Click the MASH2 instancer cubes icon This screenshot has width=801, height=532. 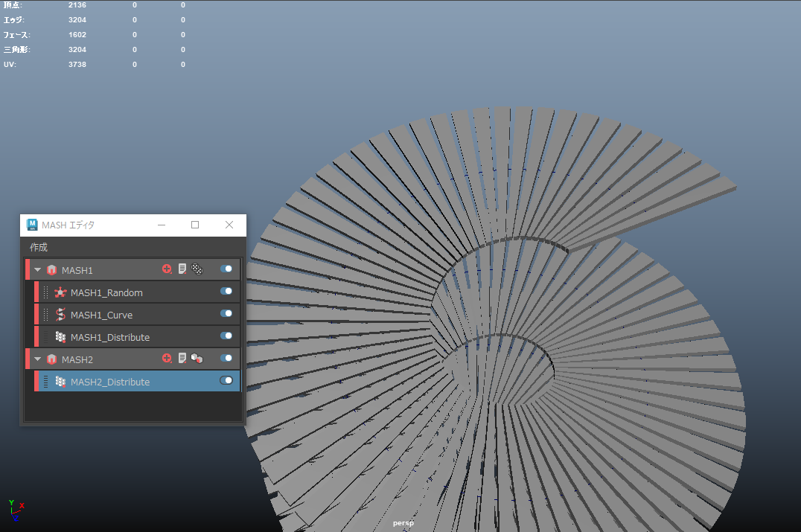(x=197, y=359)
